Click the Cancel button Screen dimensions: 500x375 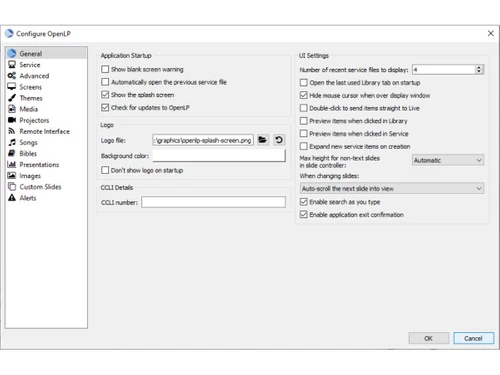(473, 338)
